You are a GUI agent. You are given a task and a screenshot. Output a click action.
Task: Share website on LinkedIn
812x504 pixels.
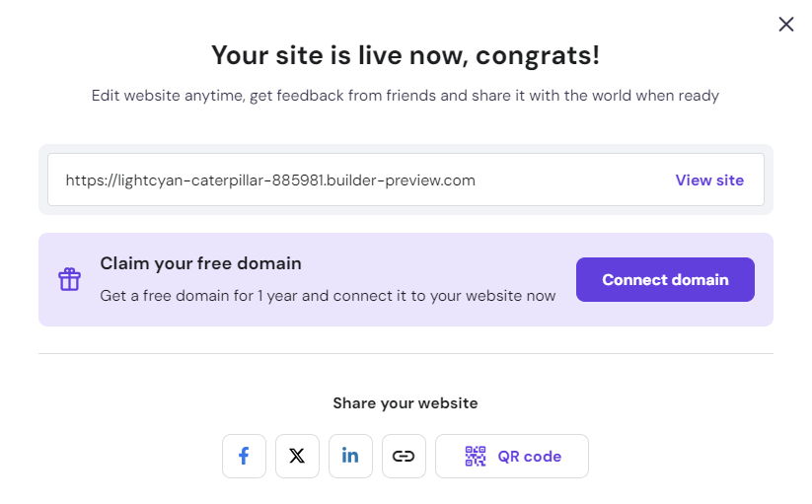pyautogui.click(x=350, y=456)
